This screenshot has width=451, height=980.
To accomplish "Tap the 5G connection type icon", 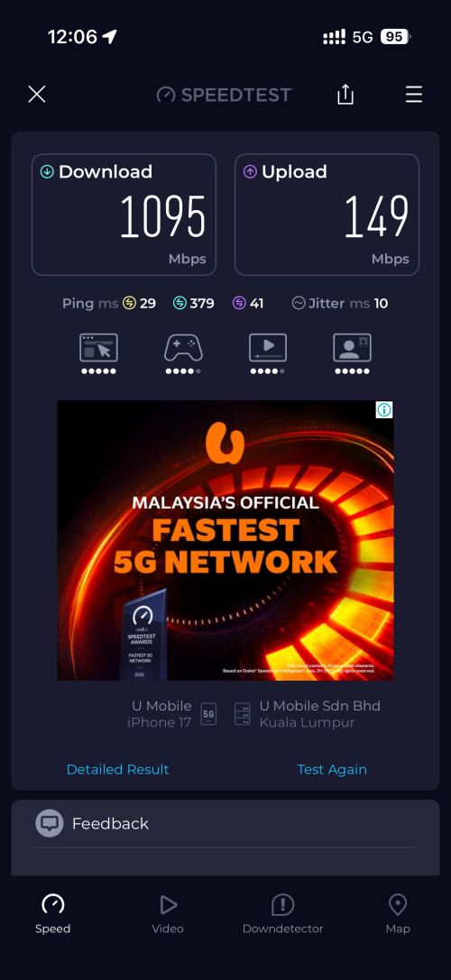I will click(208, 714).
